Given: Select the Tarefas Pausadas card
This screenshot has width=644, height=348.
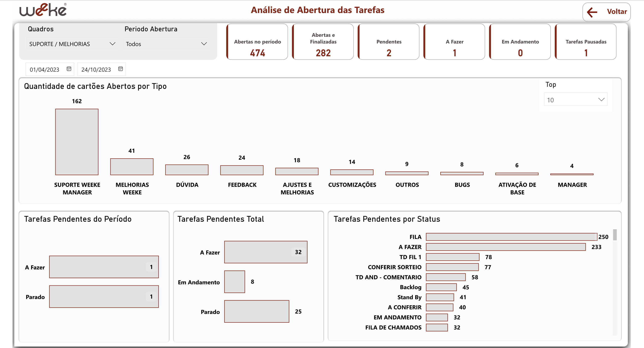Looking at the screenshot, I should click(586, 42).
